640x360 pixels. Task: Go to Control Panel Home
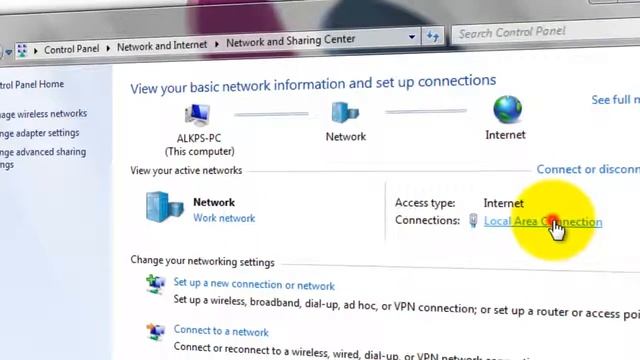pyautogui.click(x=32, y=84)
